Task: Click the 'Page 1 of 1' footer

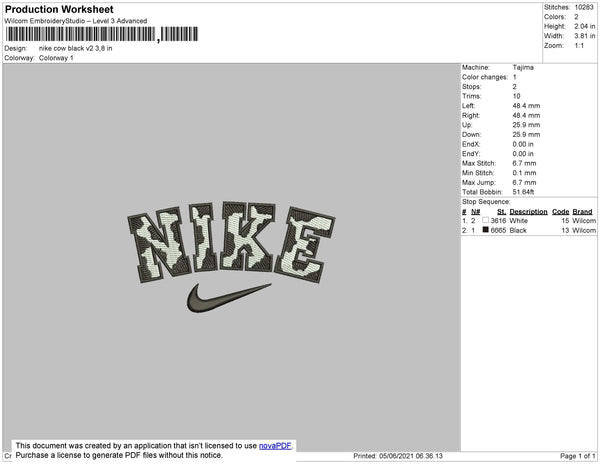Action: (578, 456)
